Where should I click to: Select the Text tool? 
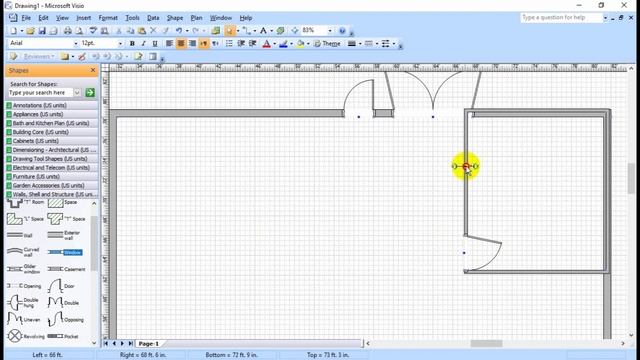(263, 31)
